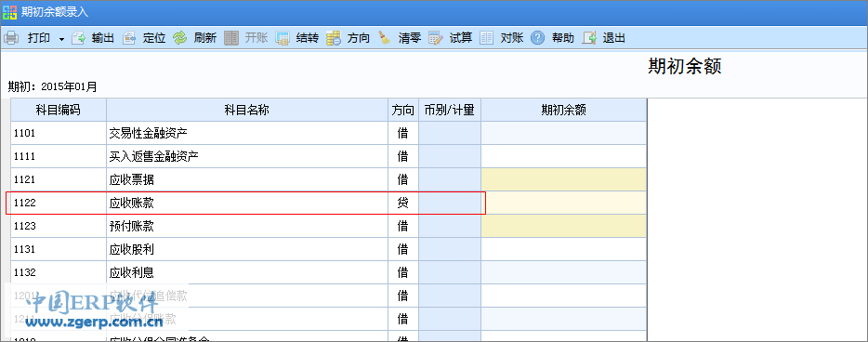Image resolution: width=868 pixels, height=342 pixels.
Task: Select account code cell 1132
Action: tap(59, 272)
